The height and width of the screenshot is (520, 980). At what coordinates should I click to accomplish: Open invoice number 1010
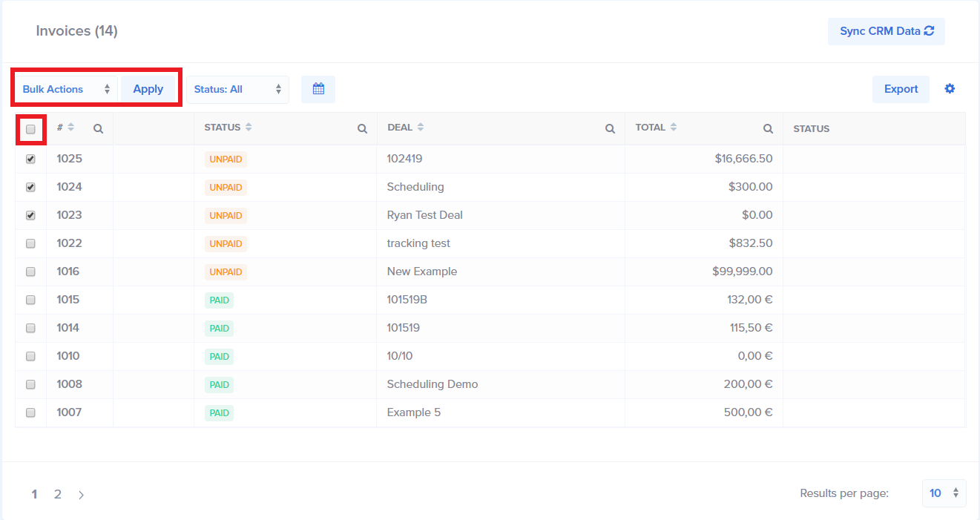point(68,356)
